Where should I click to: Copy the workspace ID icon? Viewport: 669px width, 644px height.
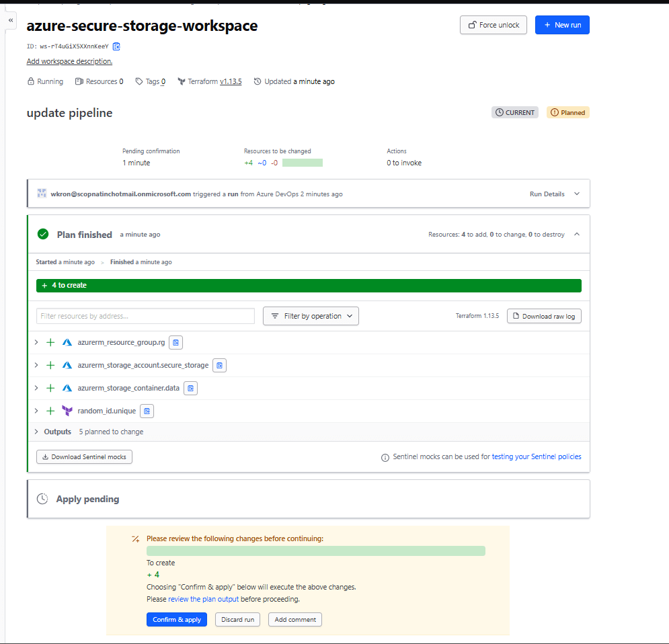116,46
